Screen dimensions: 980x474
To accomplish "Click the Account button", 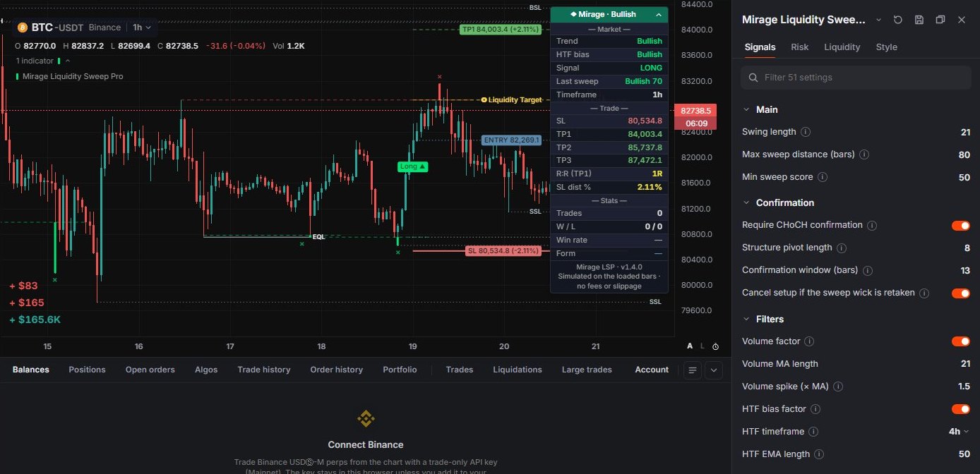I will pyautogui.click(x=652, y=370).
